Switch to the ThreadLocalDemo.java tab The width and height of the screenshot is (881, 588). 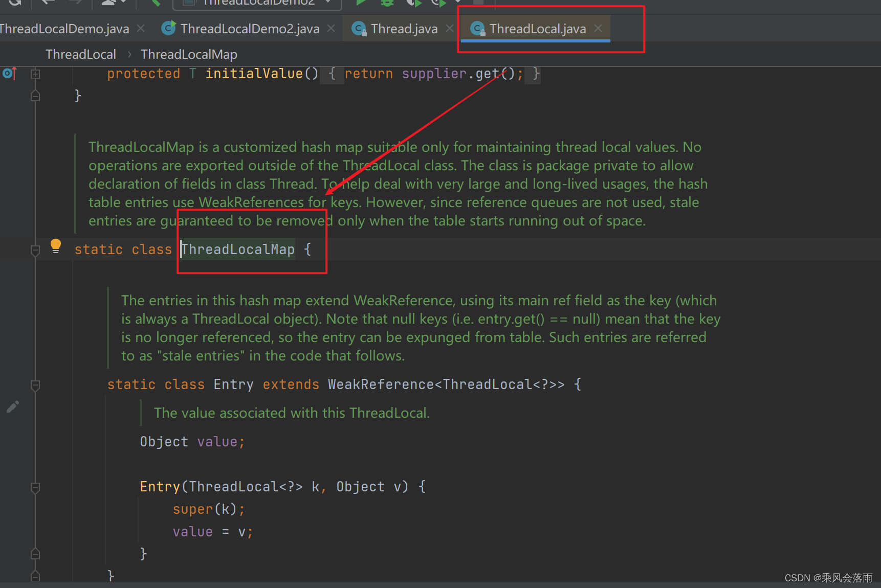coord(64,29)
